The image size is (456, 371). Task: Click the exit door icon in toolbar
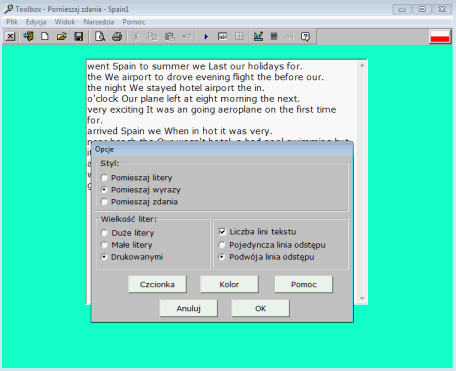tap(28, 36)
